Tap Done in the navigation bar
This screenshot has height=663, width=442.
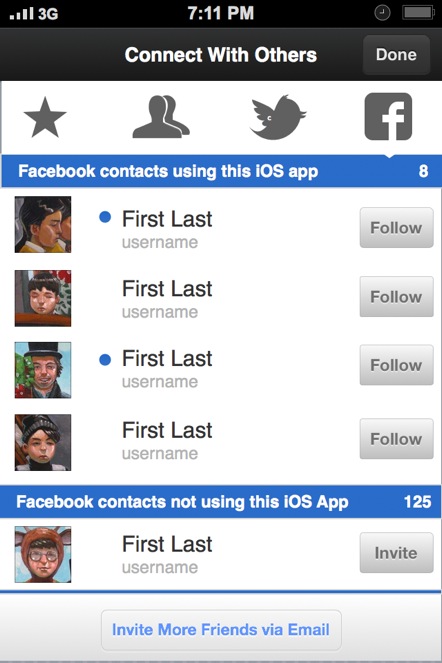(x=396, y=55)
